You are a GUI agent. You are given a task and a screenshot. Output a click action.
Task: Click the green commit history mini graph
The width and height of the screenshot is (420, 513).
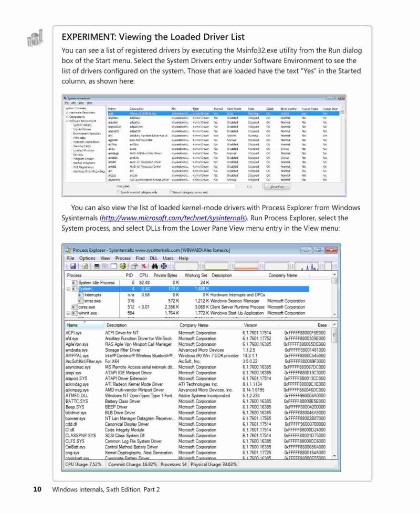(x=216, y=266)
